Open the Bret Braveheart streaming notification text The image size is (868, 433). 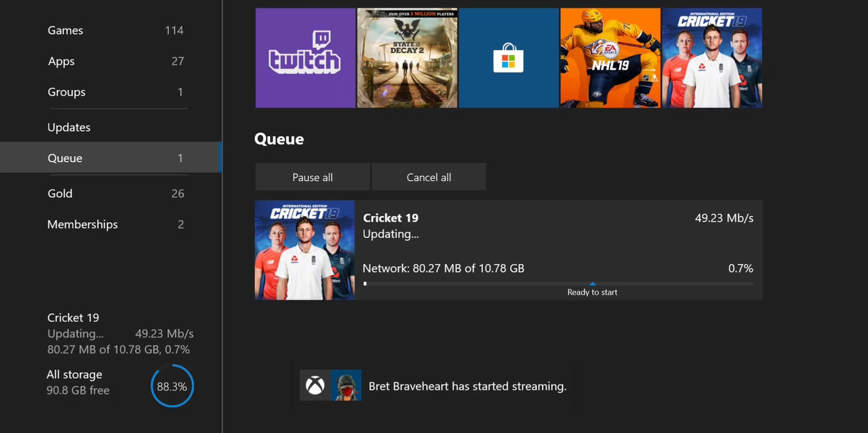tap(467, 386)
